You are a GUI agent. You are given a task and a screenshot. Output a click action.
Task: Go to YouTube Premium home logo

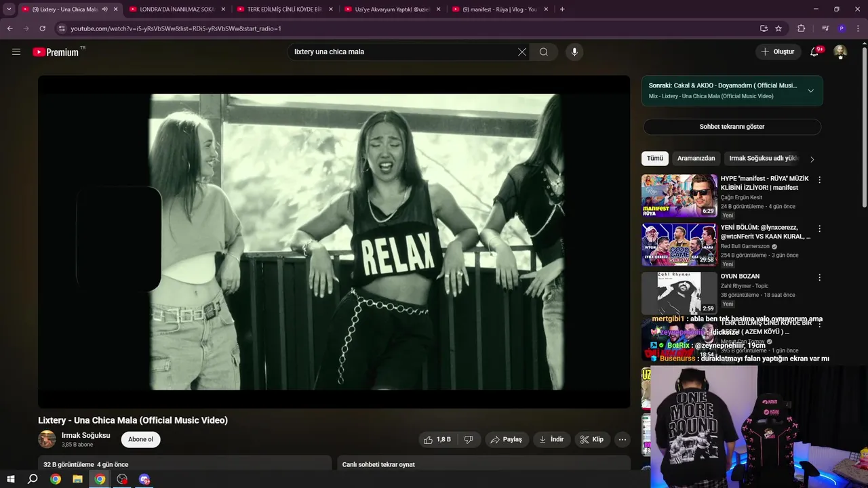pos(56,52)
